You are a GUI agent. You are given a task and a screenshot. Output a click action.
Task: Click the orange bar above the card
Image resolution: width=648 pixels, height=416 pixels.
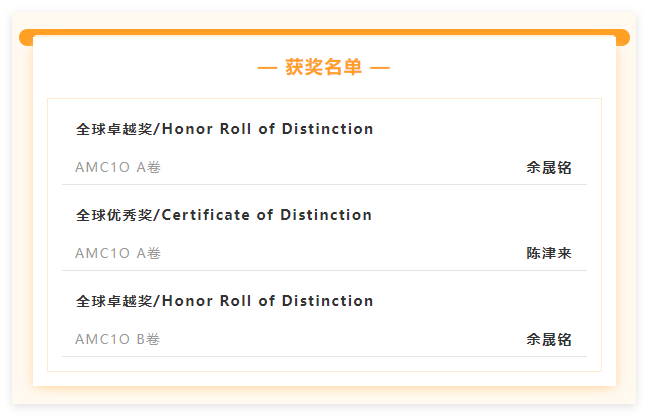click(x=324, y=32)
